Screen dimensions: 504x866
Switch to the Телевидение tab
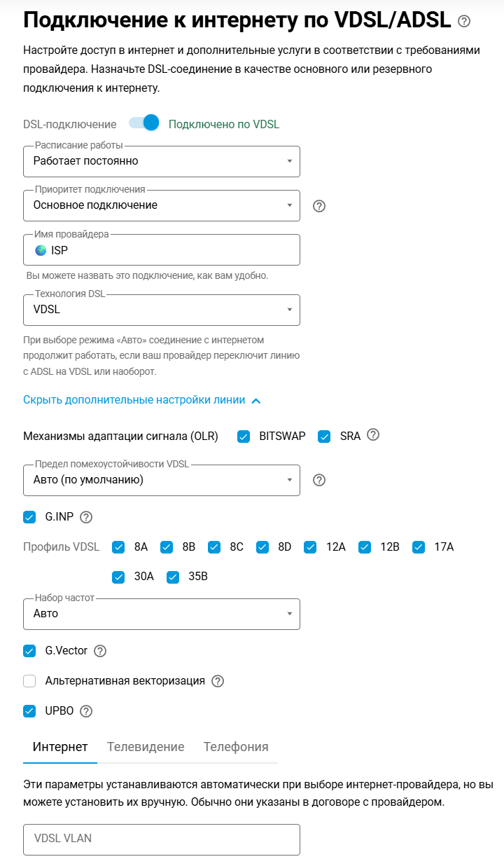click(x=146, y=747)
